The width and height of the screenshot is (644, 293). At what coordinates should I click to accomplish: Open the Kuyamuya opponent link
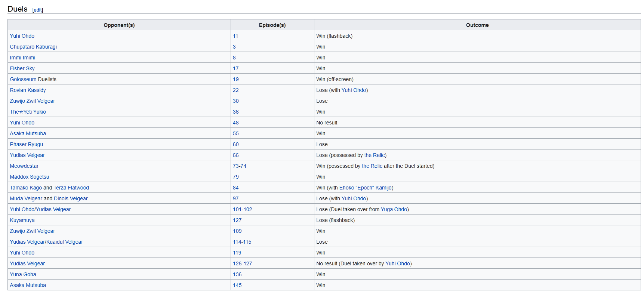tap(22, 220)
